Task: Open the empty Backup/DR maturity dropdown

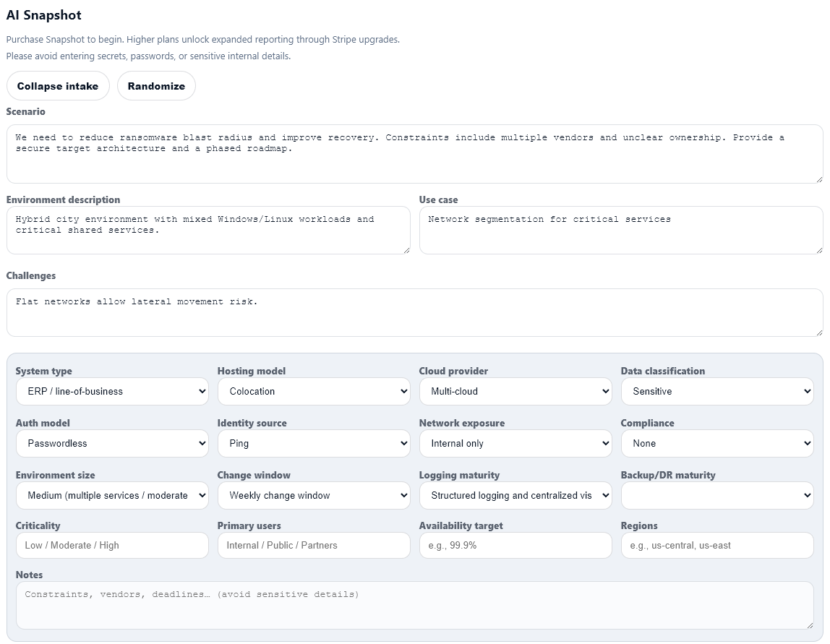Action: pos(716,495)
